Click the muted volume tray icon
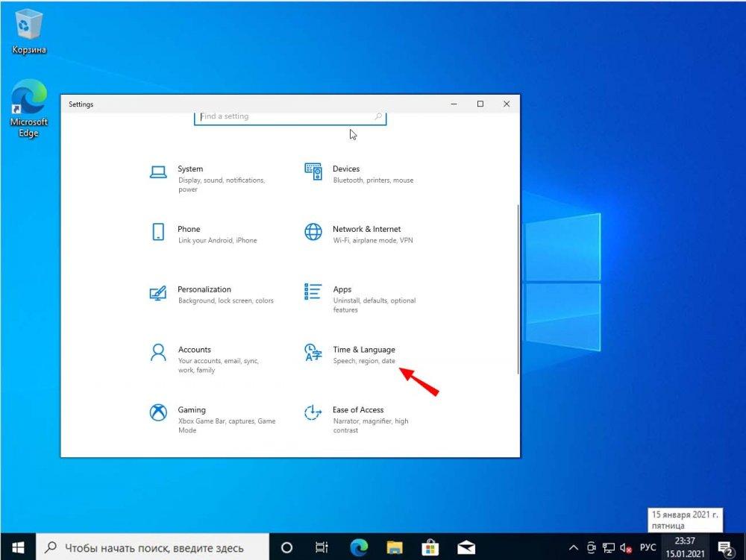This screenshot has width=746, height=560. point(626,548)
